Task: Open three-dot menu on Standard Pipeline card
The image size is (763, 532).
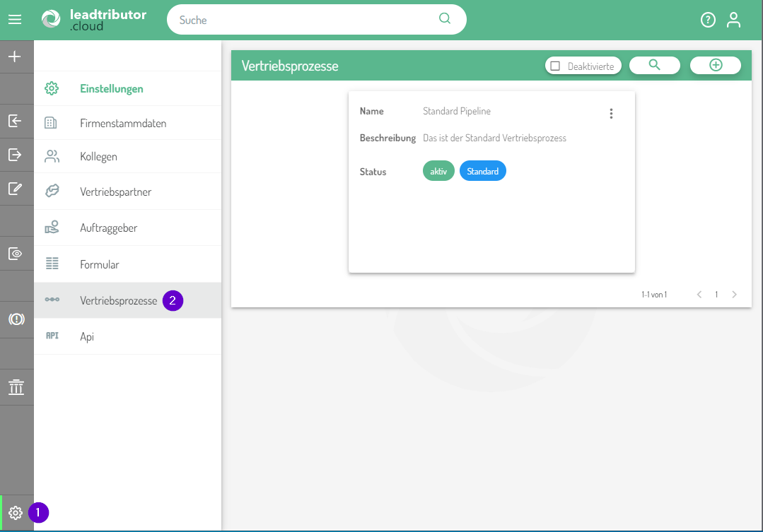Action: click(611, 114)
